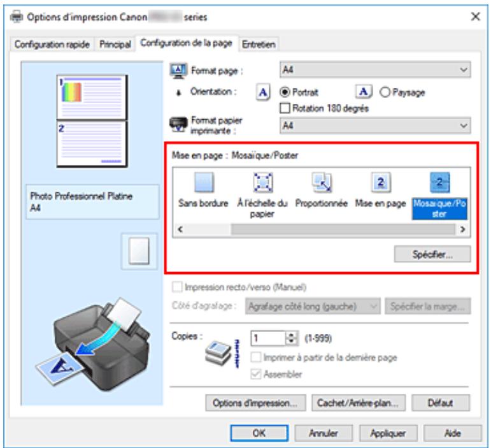Screen dimensions: 491x448
Task: Click the printer illustration image
Action: (92, 343)
